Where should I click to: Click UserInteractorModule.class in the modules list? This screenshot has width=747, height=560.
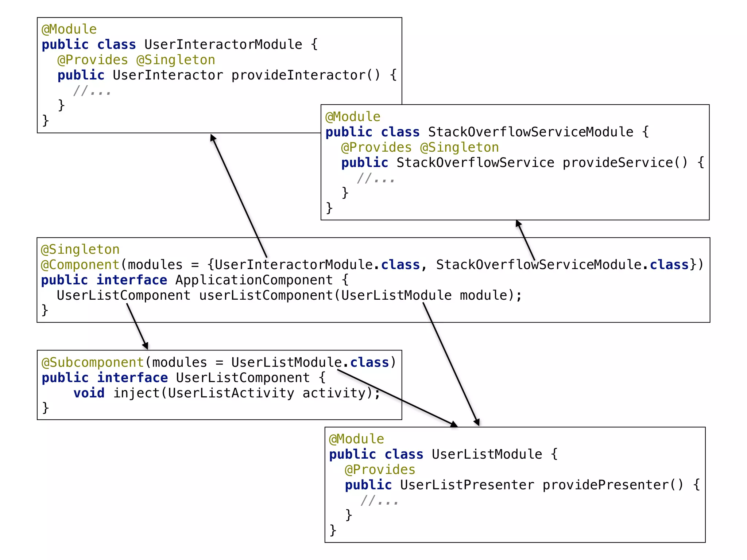coord(317,265)
